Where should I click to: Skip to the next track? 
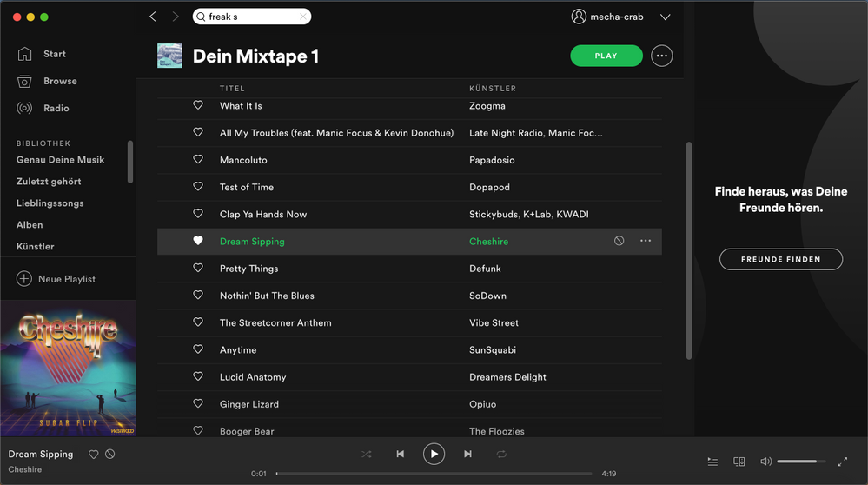coord(467,454)
